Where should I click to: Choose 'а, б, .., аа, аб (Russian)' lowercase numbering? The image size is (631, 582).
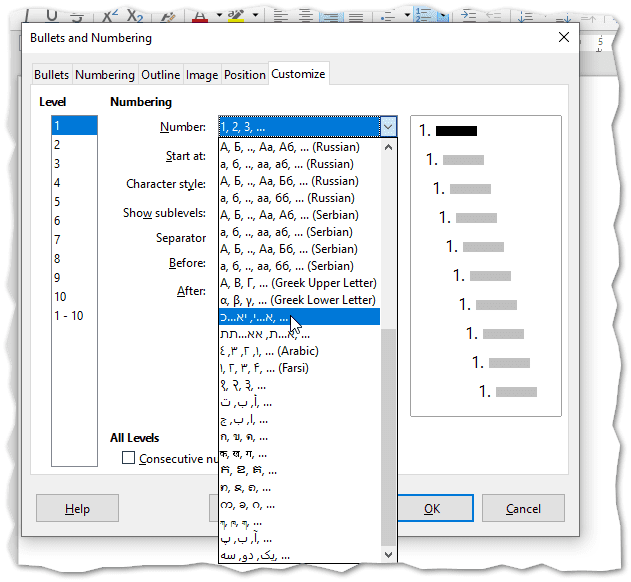point(299,164)
